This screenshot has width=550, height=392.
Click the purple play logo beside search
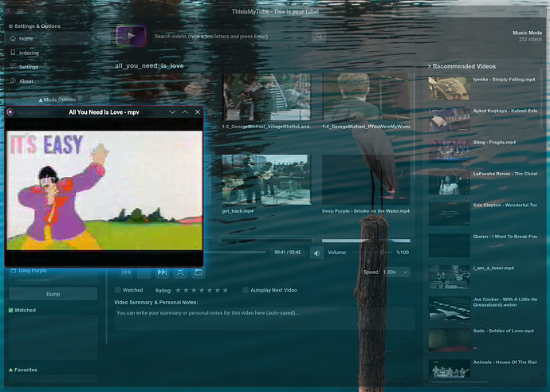(132, 36)
